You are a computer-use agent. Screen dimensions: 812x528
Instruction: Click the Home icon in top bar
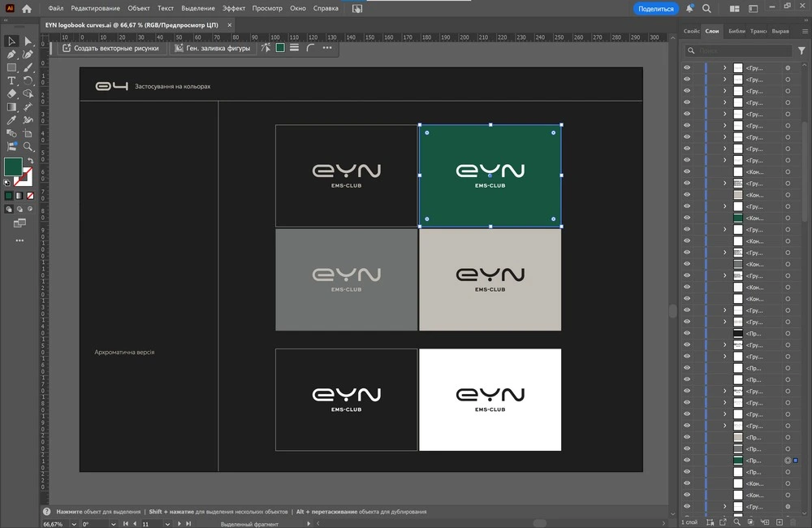click(x=27, y=9)
